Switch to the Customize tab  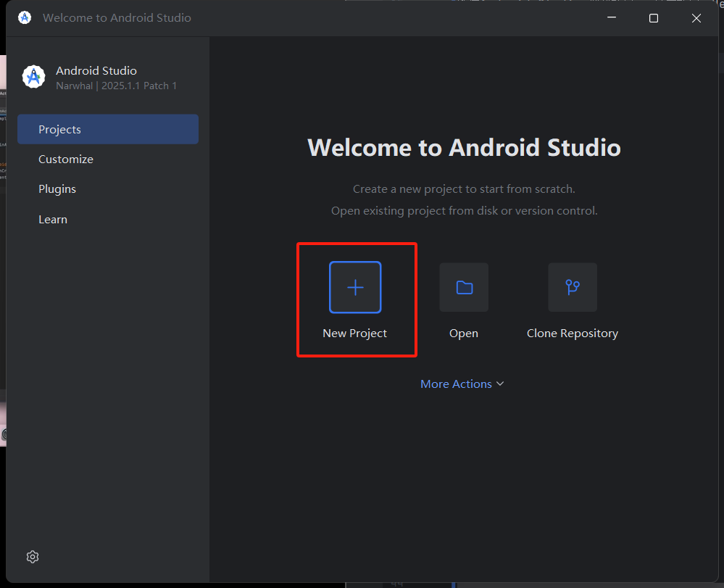pos(66,159)
